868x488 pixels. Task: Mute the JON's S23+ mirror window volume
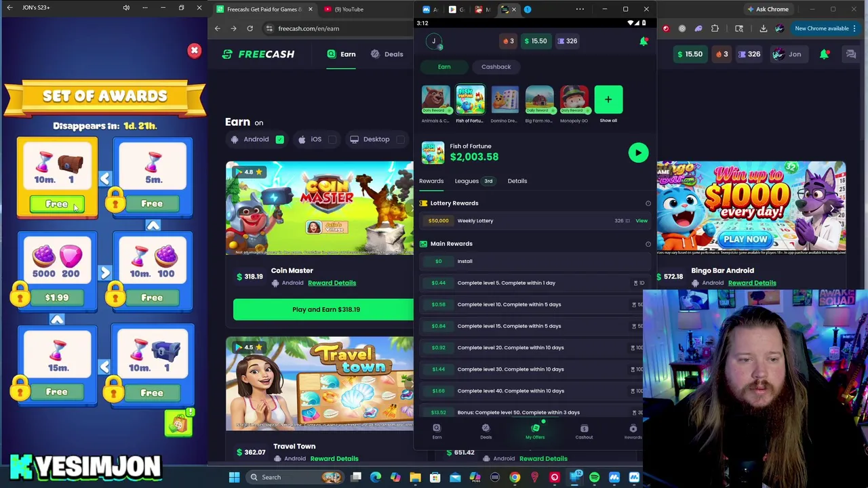click(126, 7)
